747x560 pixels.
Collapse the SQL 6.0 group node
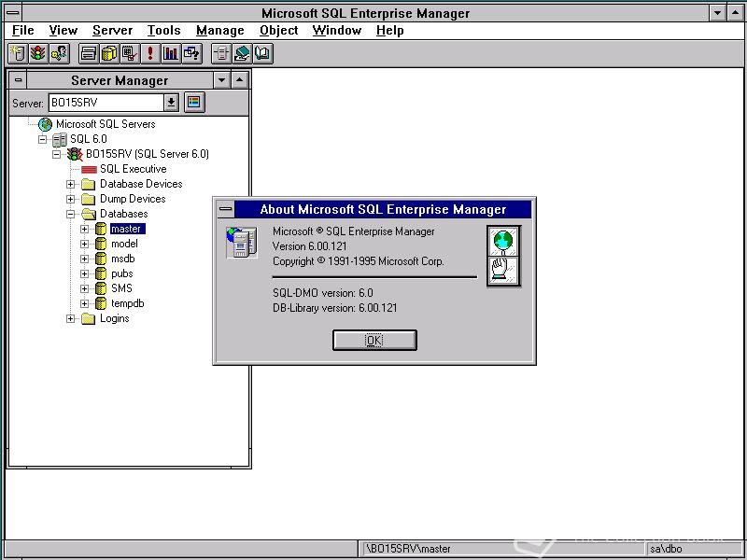click(42, 139)
